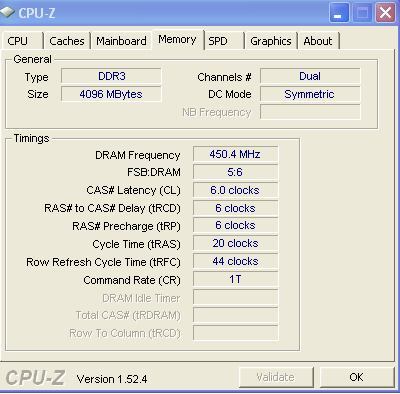400x394 pixels.
Task: Click the DC Mode label
Action: (230, 94)
